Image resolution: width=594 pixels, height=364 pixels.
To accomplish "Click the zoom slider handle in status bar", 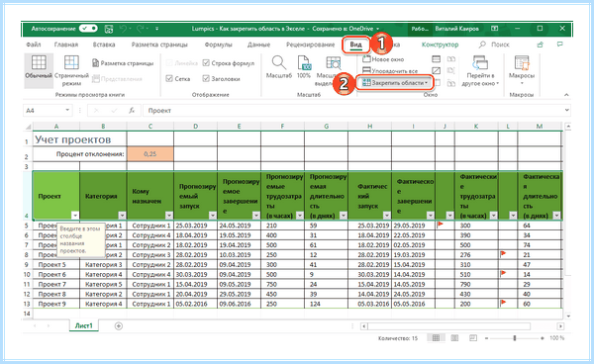I will tap(515, 338).
